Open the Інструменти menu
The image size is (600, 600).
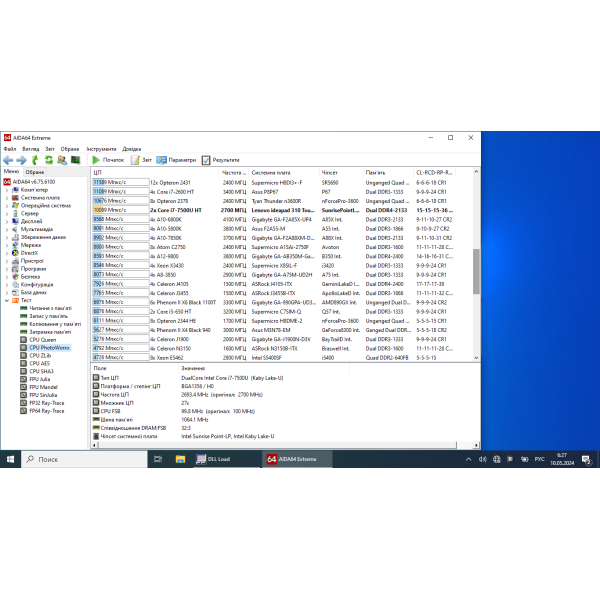pos(101,149)
